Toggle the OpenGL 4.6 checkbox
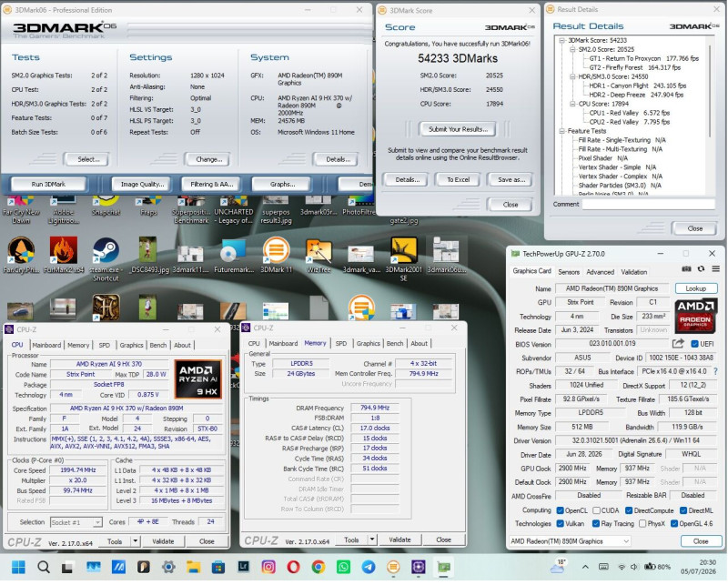 674,524
